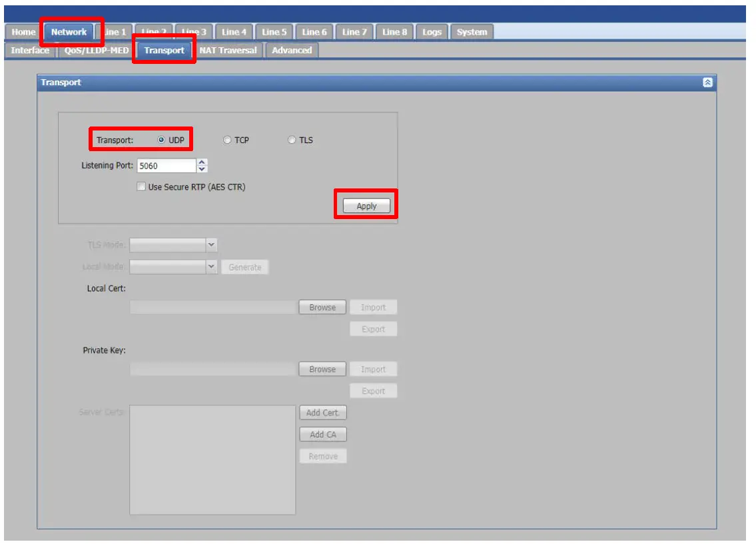
Task: Browse for Private Key file
Action: tap(322, 369)
